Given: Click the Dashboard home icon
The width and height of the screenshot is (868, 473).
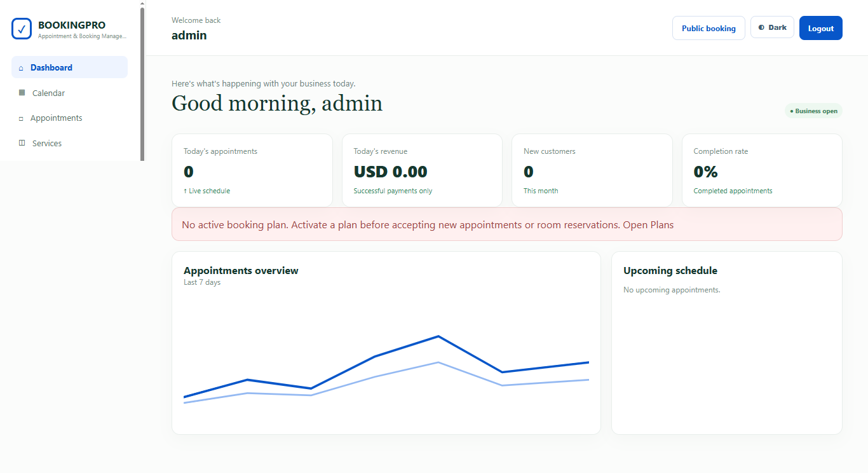Looking at the screenshot, I should [x=21, y=67].
